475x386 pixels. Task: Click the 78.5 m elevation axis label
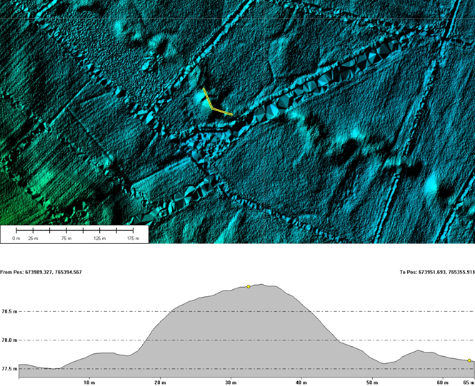pyautogui.click(x=9, y=311)
